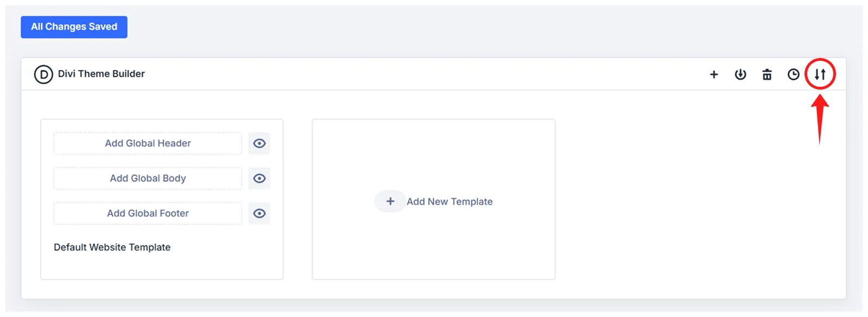Viewport: 868px width, 317px height.
Task: Click the plus icon in the Theme Builder header
Action: tap(714, 74)
